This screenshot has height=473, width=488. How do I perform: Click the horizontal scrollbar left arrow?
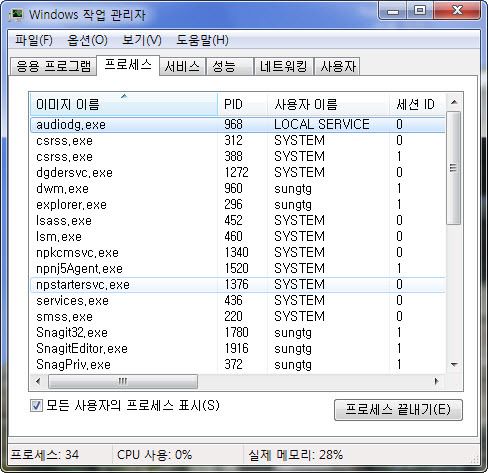click(38, 381)
